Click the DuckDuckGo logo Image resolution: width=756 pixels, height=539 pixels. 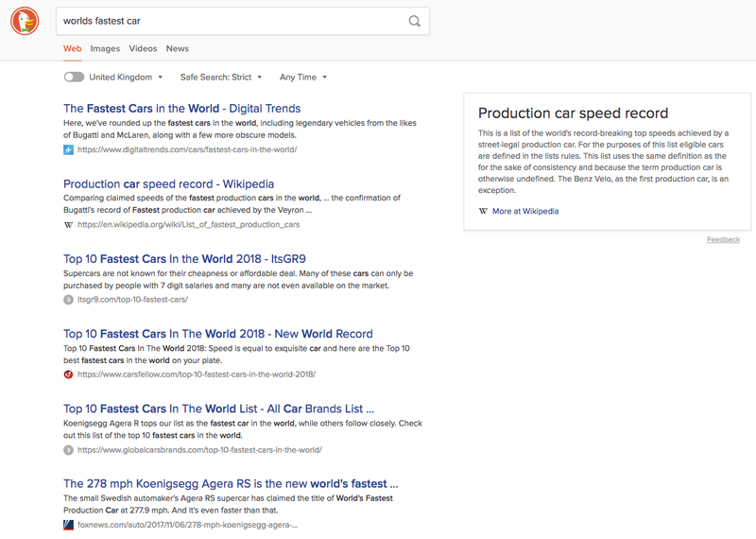(x=25, y=21)
